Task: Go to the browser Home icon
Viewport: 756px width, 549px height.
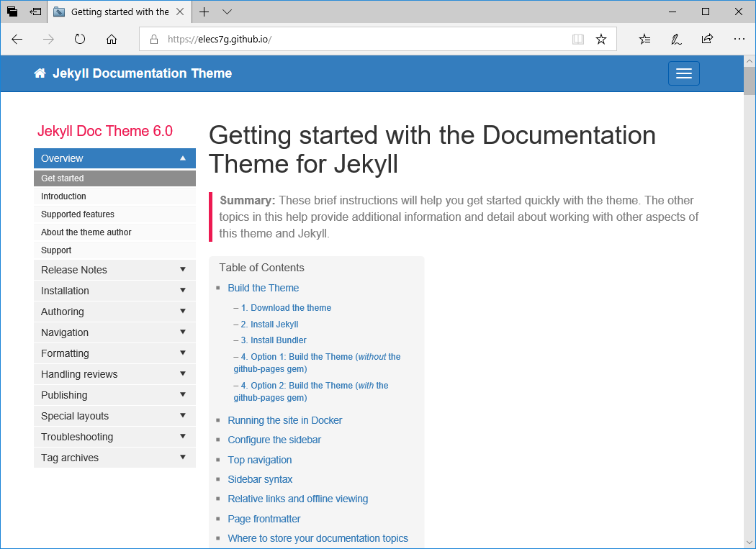Action: 112,39
